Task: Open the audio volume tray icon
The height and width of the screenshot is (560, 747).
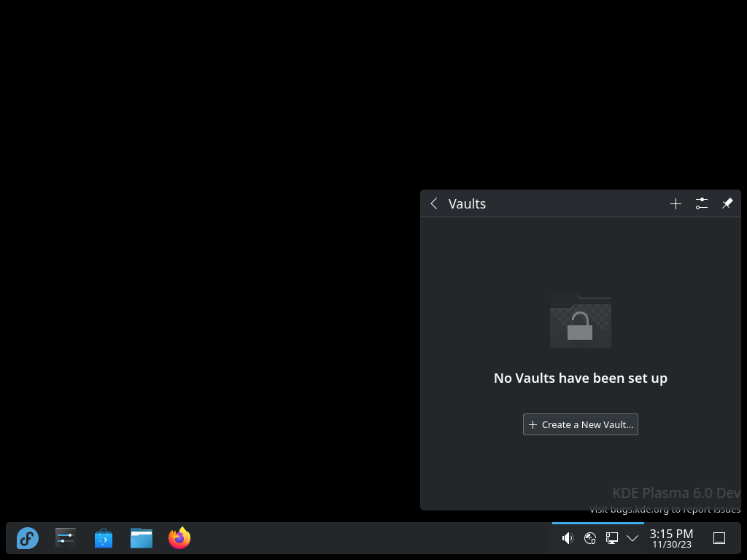Action: click(568, 538)
